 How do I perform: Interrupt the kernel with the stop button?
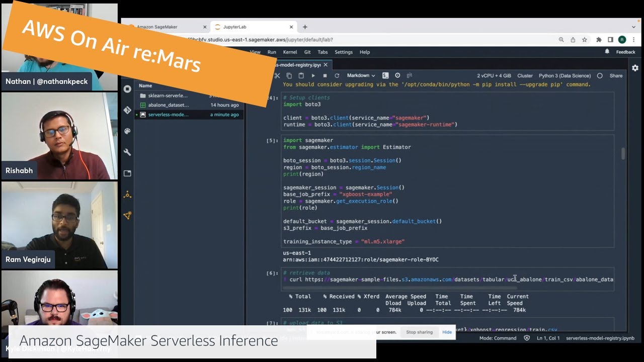tap(325, 75)
